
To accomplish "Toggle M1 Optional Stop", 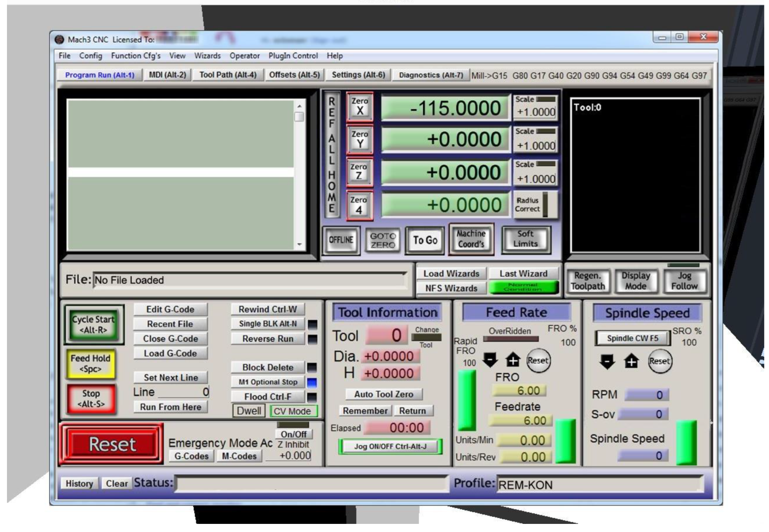I will (x=268, y=382).
